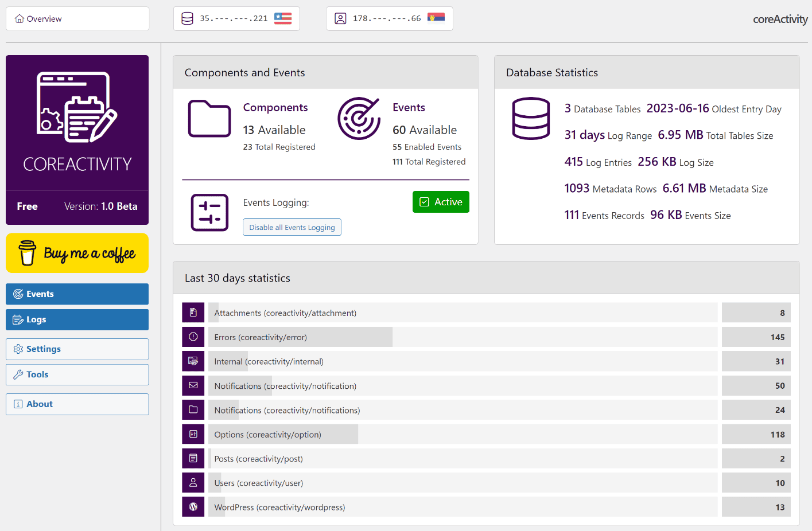Click the Notifications envelope icon
812x531 pixels.
click(x=193, y=386)
